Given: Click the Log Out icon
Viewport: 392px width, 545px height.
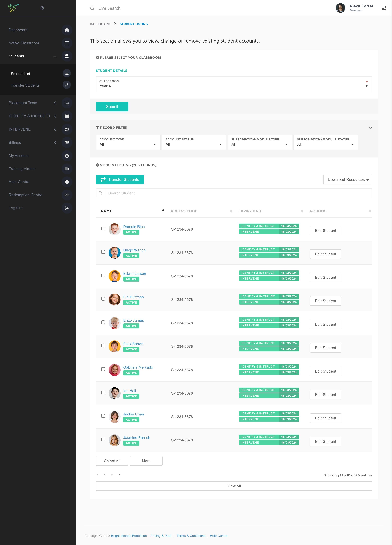Looking at the screenshot, I should pos(67,208).
